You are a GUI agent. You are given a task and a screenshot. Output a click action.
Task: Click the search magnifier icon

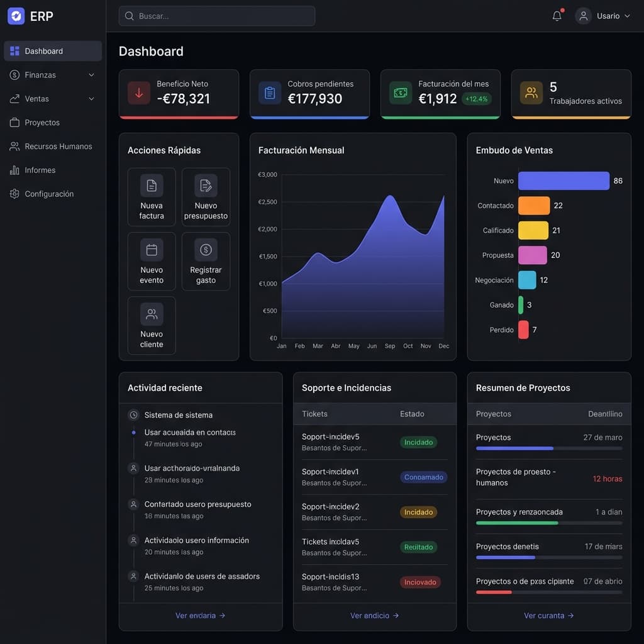[x=130, y=16]
